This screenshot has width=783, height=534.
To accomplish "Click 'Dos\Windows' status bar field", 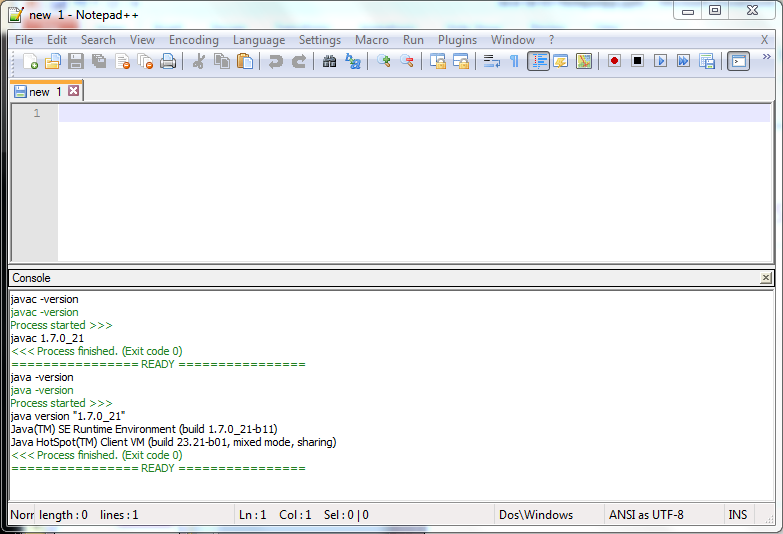I will tap(549, 515).
